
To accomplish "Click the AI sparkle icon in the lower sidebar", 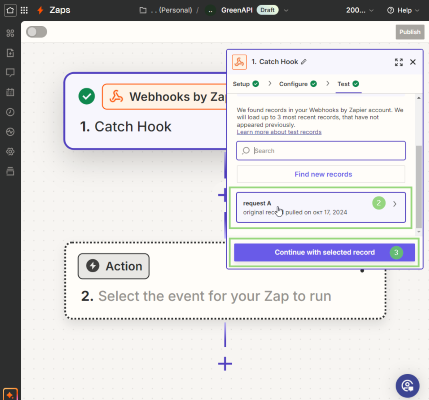I will 10,395.
